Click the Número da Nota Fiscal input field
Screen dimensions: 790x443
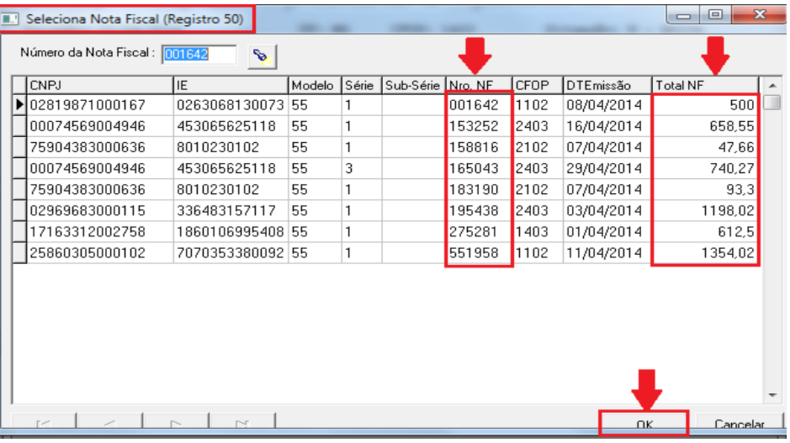199,54
